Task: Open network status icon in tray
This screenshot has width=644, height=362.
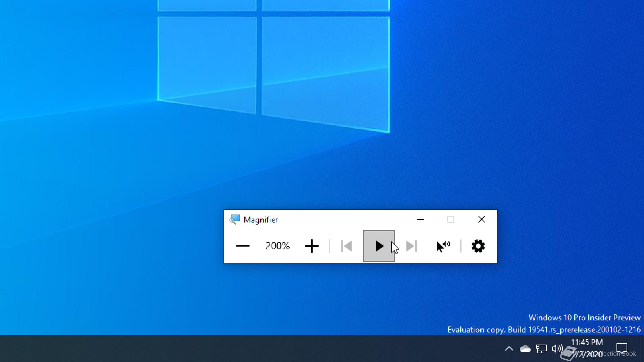Action: (x=541, y=349)
